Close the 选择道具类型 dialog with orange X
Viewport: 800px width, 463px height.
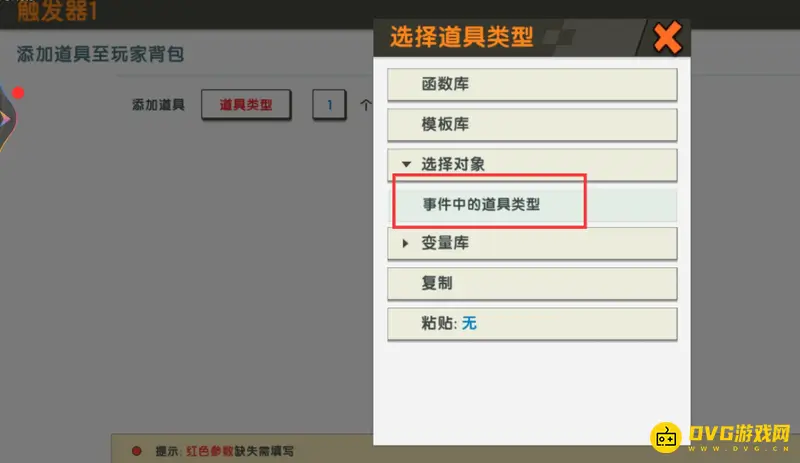[x=667, y=38]
